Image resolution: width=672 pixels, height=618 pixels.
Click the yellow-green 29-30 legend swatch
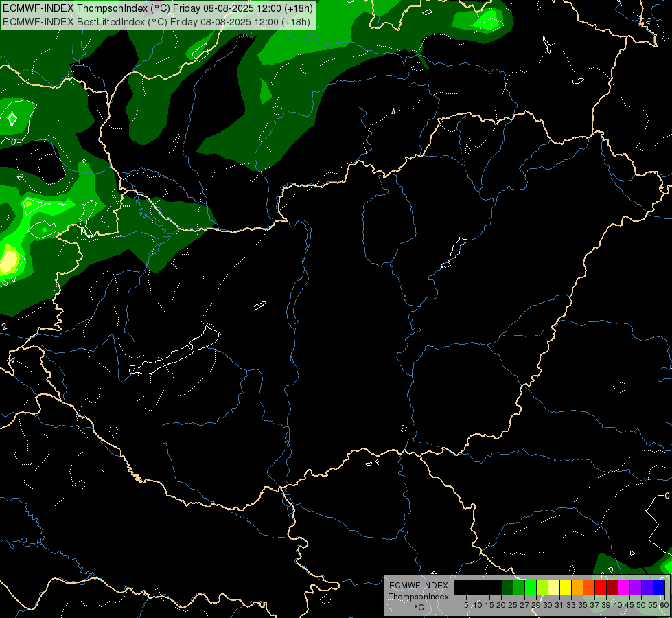pyautogui.click(x=542, y=587)
